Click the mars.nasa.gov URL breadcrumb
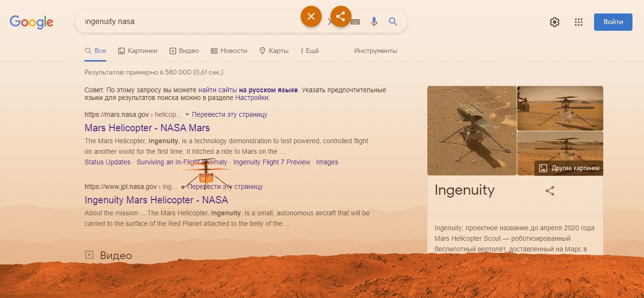Image resolution: width=644 pixels, height=298 pixels. [133, 114]
